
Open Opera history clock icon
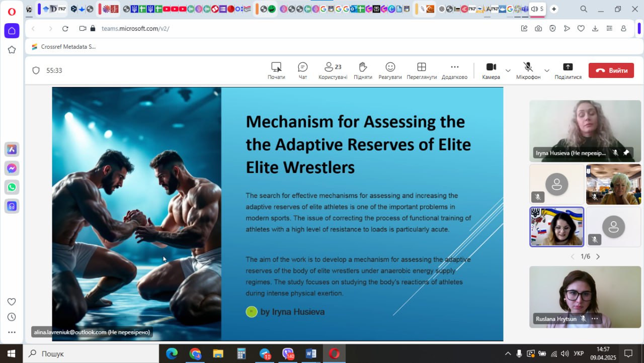pyautogui.click(x=12, y=317)
